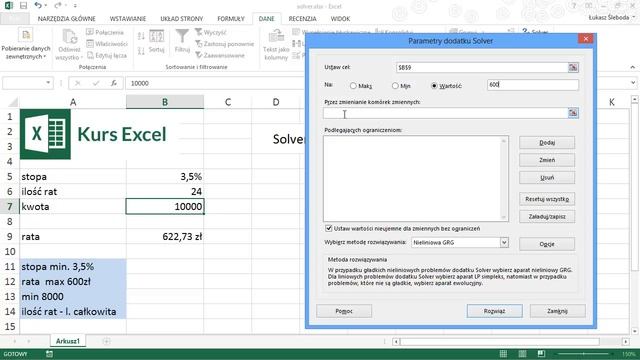Click the Redo arrow in quick access toolbar
The width and height of the screenshot is (640, 360).
pos(58,5)
